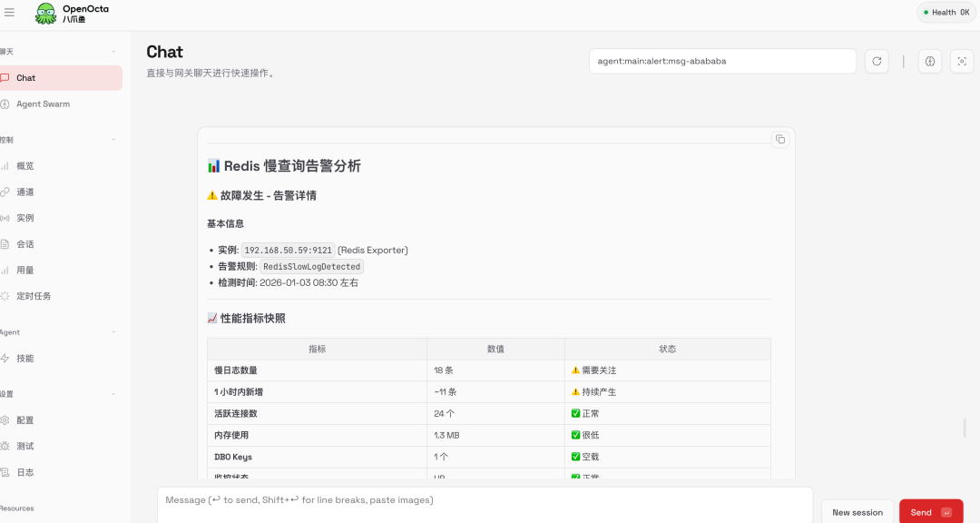Viewport: 980px width, 523px height.
Task: Collapse the Agent sidebar section
Action: [x=113, y=332]
